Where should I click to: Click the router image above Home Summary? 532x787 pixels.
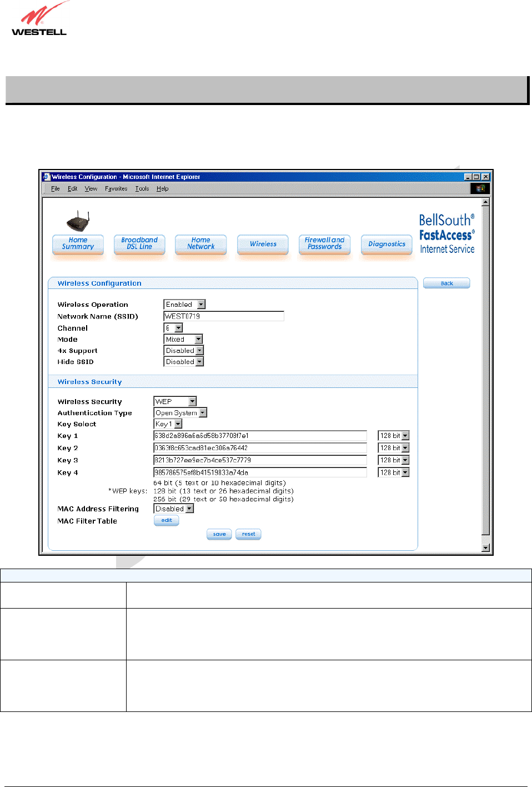tap(78, 222)
